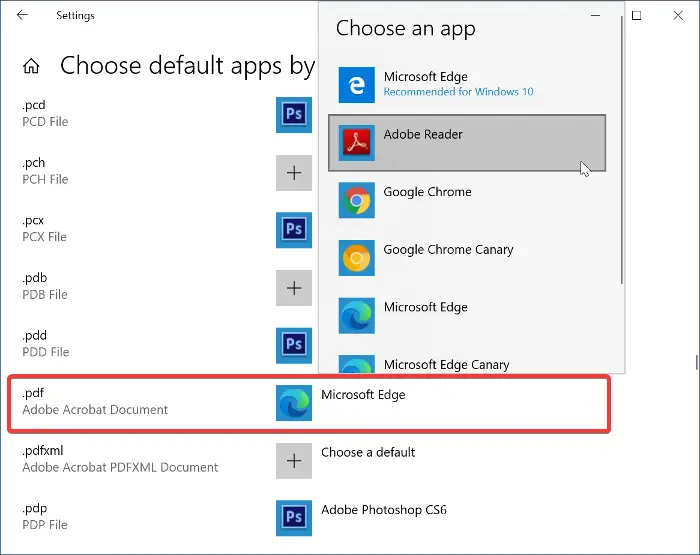Click the .pdf extension label
Image resolution: width=700 pixels, height=555 pixels.
[33, 393]
